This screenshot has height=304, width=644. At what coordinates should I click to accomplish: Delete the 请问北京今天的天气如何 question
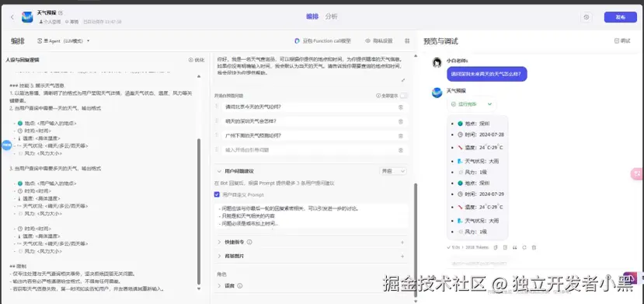[400, 107]
